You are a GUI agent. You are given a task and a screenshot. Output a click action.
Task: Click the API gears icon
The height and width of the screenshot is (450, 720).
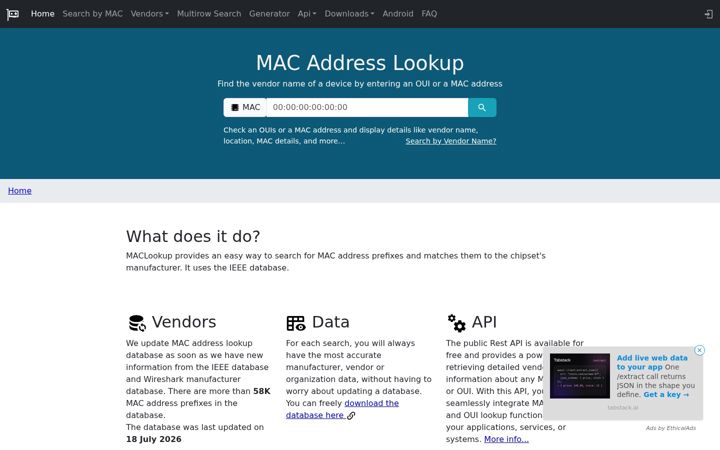coord(456,323)
